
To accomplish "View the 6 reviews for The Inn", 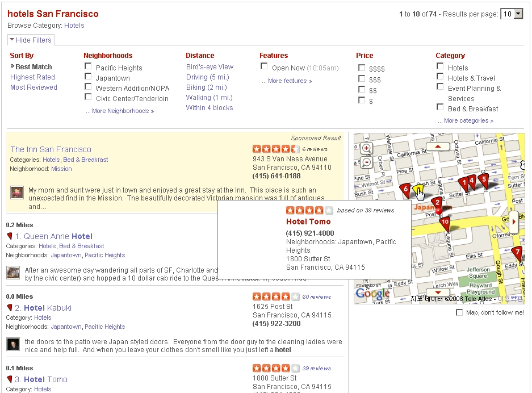I will coord(315,149).
